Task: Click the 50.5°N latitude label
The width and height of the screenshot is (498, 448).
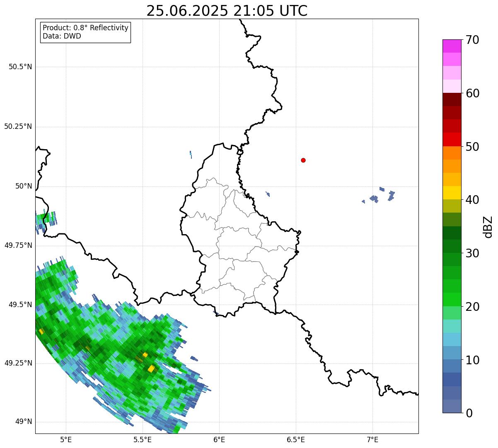Action: 20,67
